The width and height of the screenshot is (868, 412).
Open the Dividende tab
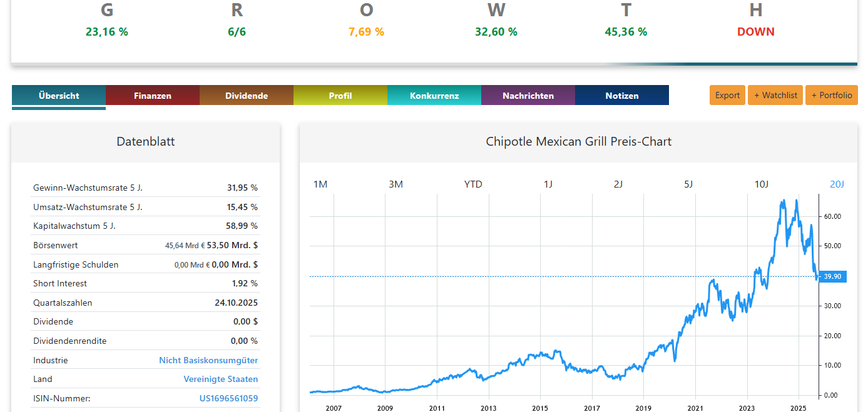pos(247,96)
